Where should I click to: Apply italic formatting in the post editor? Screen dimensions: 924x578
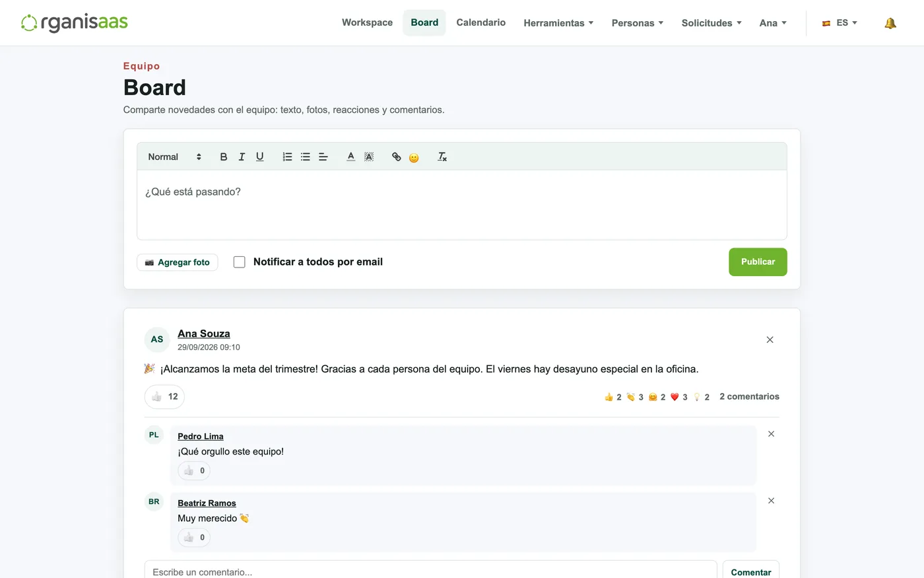coord(242,157)
